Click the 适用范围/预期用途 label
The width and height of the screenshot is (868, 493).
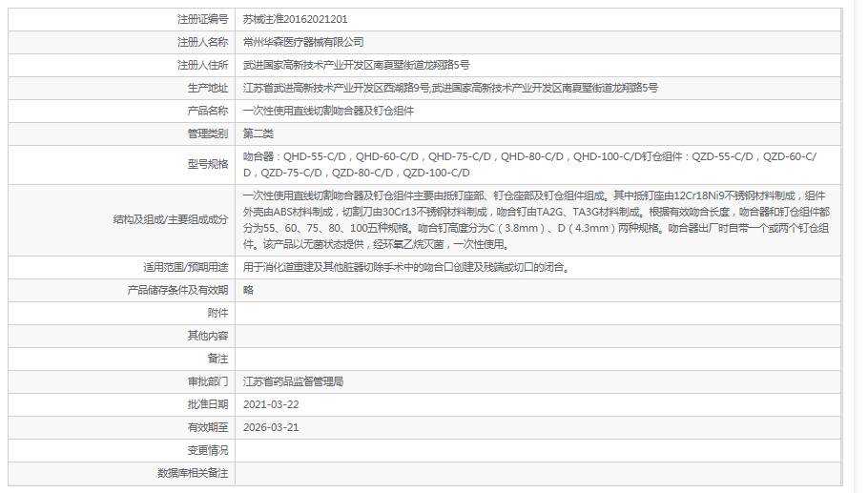tap(185, 267)
